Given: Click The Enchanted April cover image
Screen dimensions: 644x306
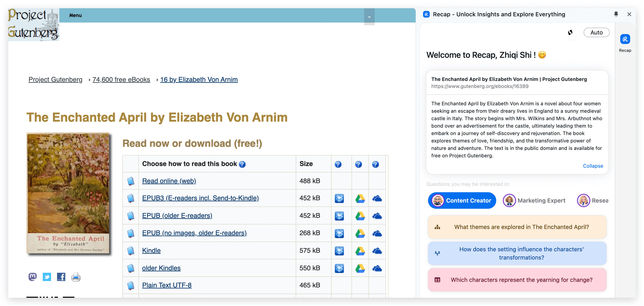Looking at the screenshot, I should pos(68,193).
